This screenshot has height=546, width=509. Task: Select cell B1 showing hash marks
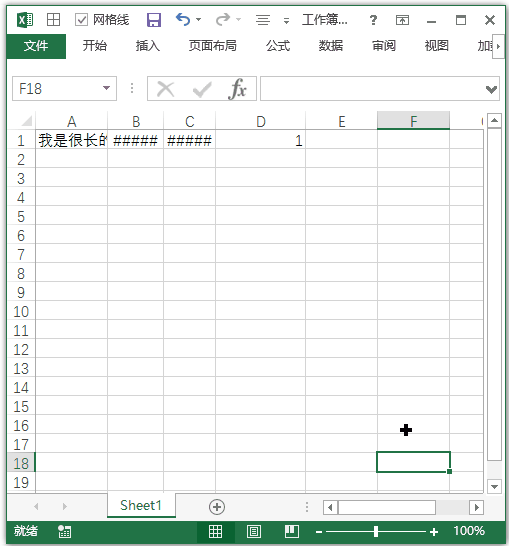click(x=135, y=140)
